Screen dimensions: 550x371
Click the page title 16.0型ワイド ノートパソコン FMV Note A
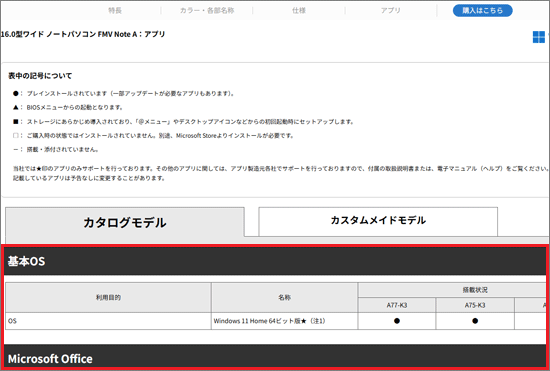[x=83, y=34]
